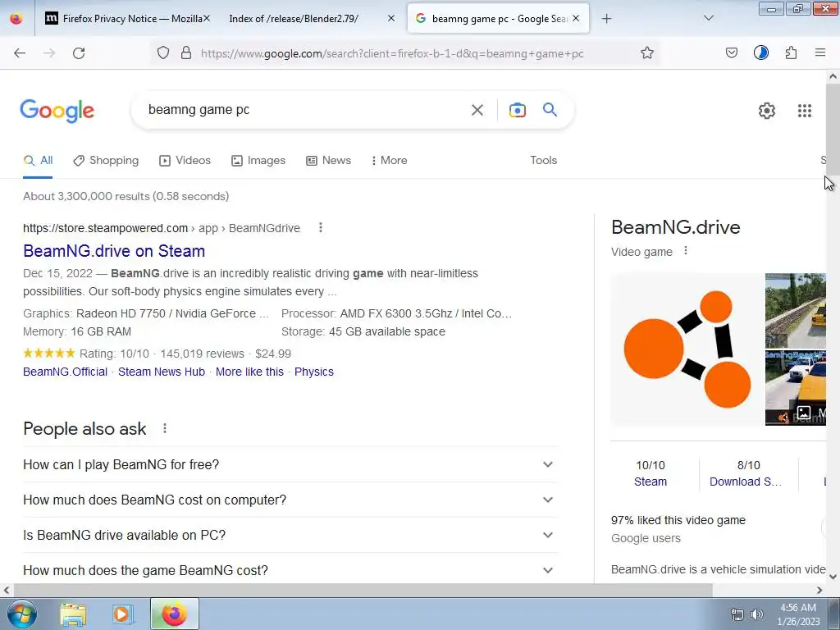The image size is (840, 630).
Task: Open the Steam News Hub sitelink
Action: click(x=162, y=372)
